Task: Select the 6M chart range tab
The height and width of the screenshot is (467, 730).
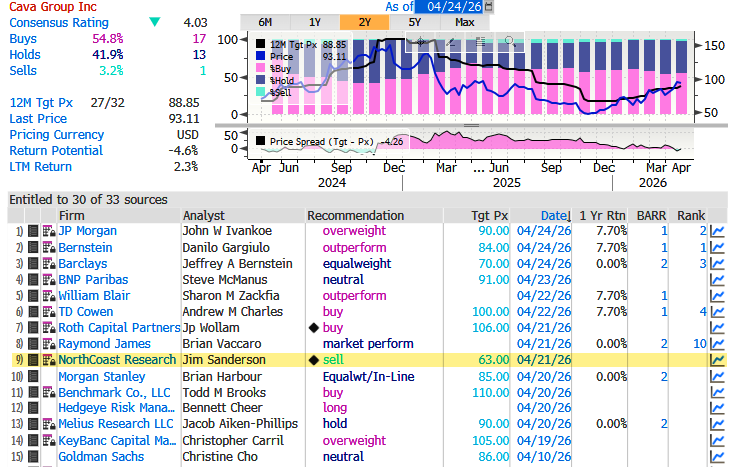Action: point(265,22)
